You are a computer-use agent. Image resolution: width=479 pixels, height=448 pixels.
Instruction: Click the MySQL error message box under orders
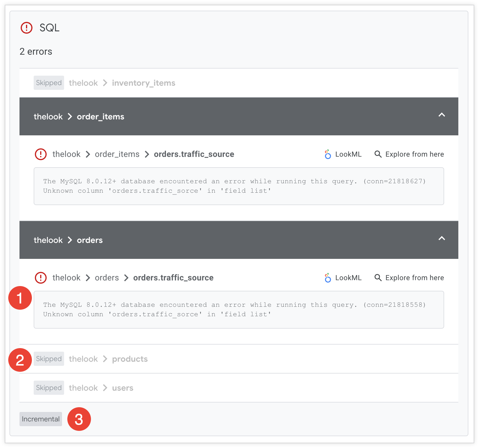pos(239,309)
